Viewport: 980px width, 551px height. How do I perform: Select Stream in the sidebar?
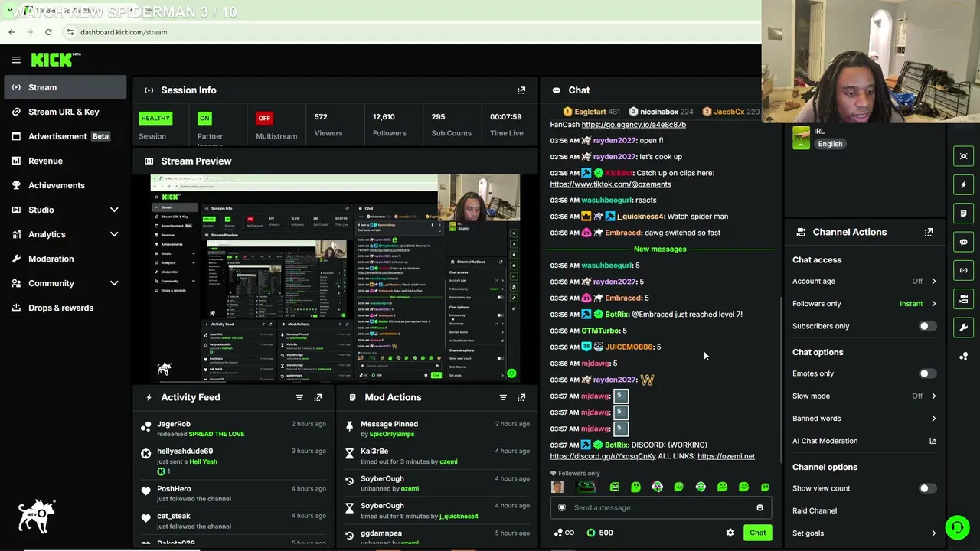click(x=65, y=87)
